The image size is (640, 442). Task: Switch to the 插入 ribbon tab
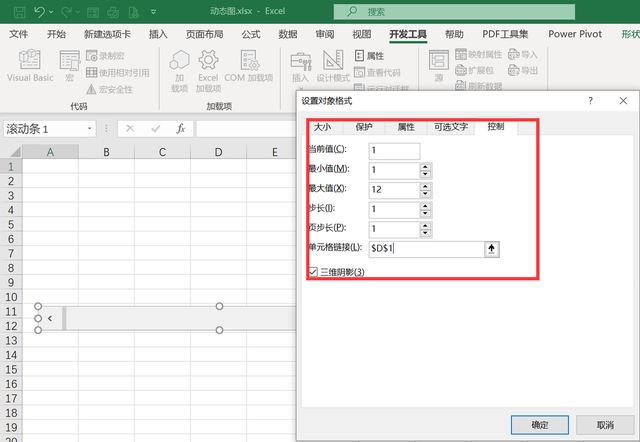pyautogui.click(x=158, y=34)
